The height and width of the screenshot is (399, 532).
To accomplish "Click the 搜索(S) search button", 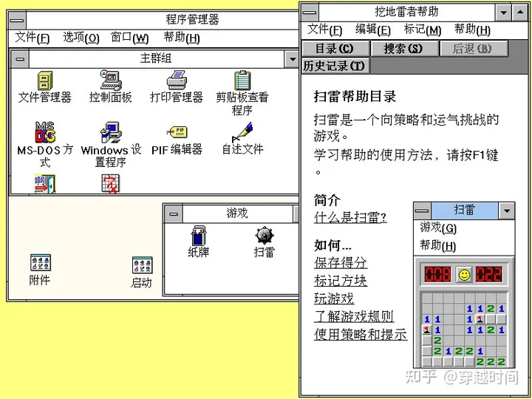I will coord(404,49).
